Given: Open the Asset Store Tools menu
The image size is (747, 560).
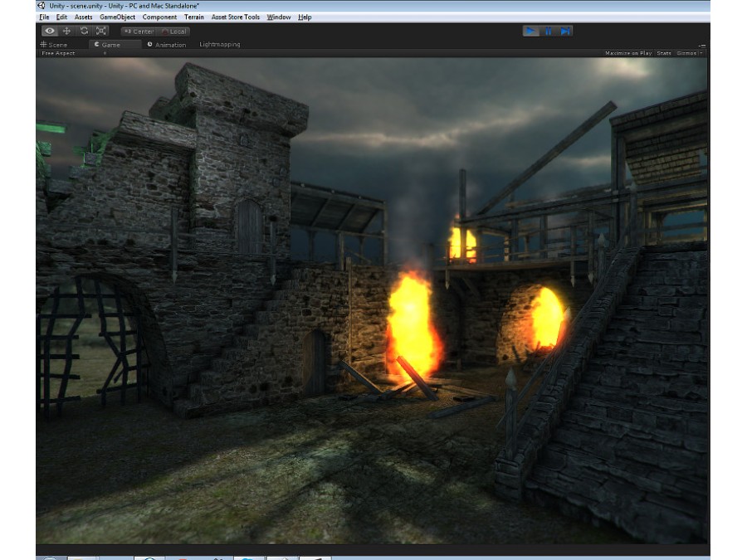Looking at the screenshot, I should point(236,17).
